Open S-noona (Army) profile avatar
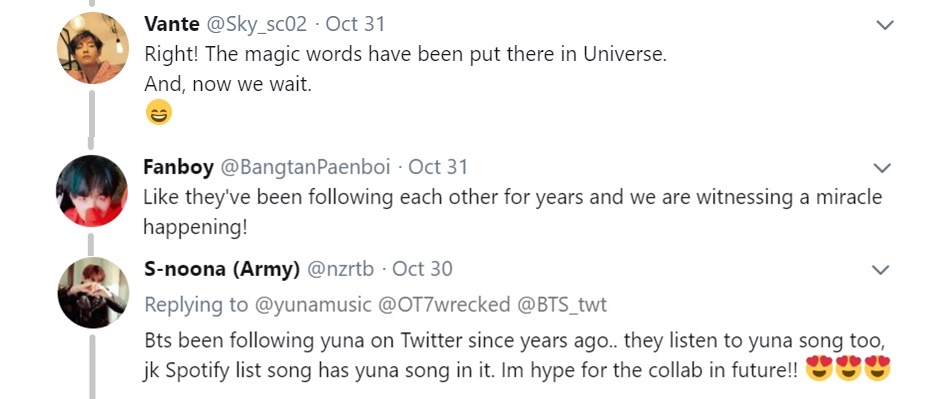This screenshot has width=952, height=399. (93, 293)
